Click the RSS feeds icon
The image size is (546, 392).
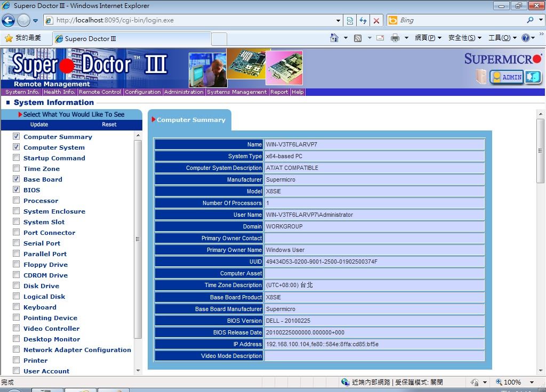(358, 38)
